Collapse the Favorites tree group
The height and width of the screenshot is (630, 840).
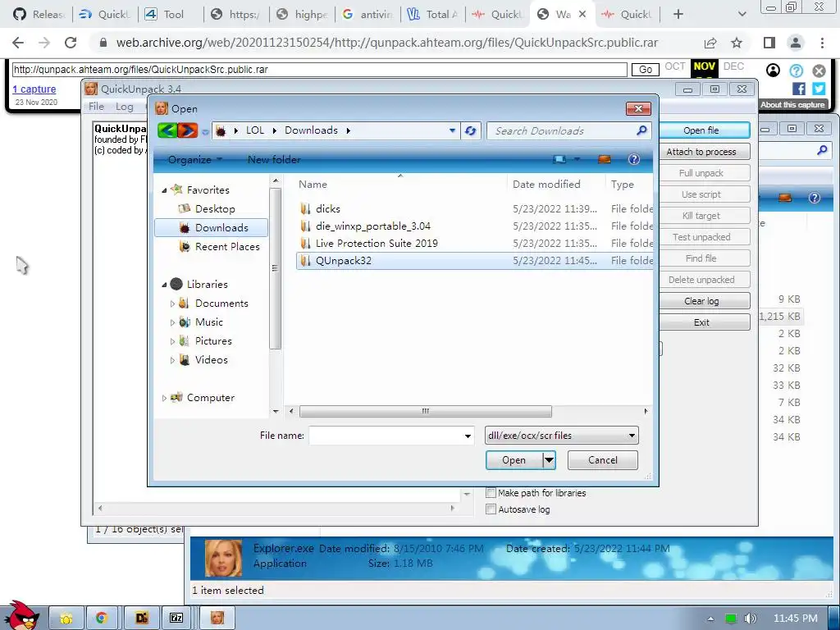click(x=164, y=190)
